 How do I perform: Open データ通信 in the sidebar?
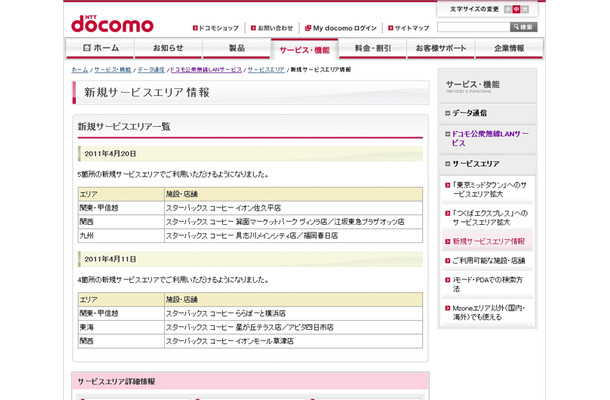(469, 113)
